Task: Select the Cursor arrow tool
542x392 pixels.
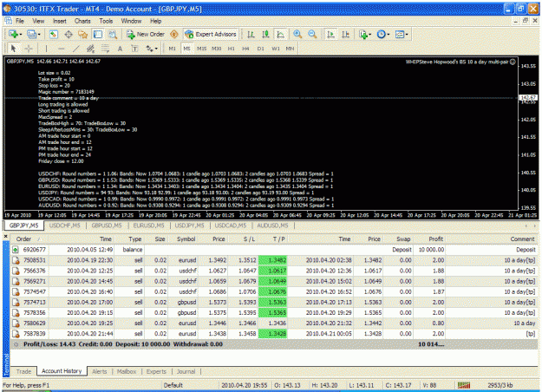Action: coord(13,49)
